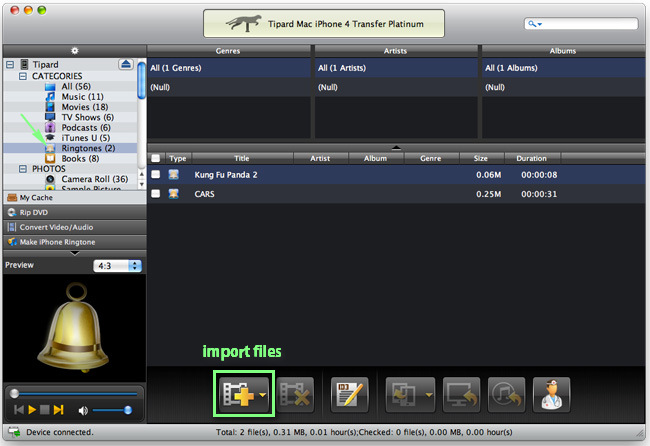
Task: Select the Books (8) category
Action: coord(80,159)
